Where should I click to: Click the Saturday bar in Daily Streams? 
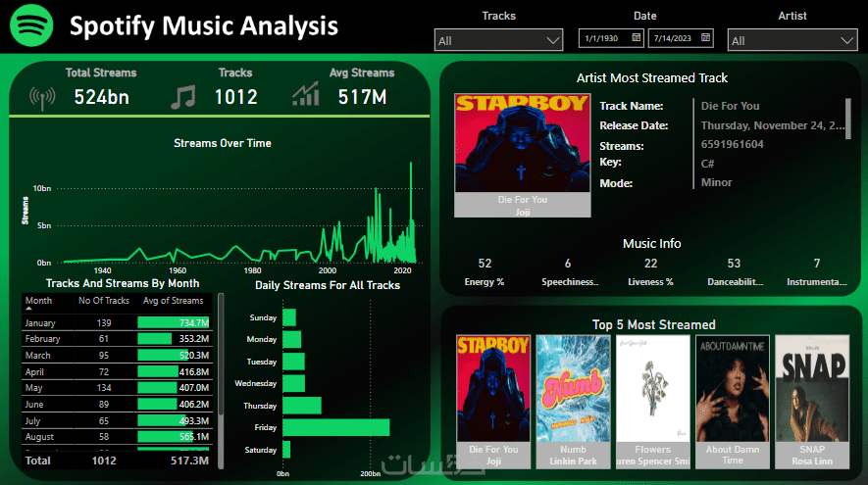(x=286, y=450)
